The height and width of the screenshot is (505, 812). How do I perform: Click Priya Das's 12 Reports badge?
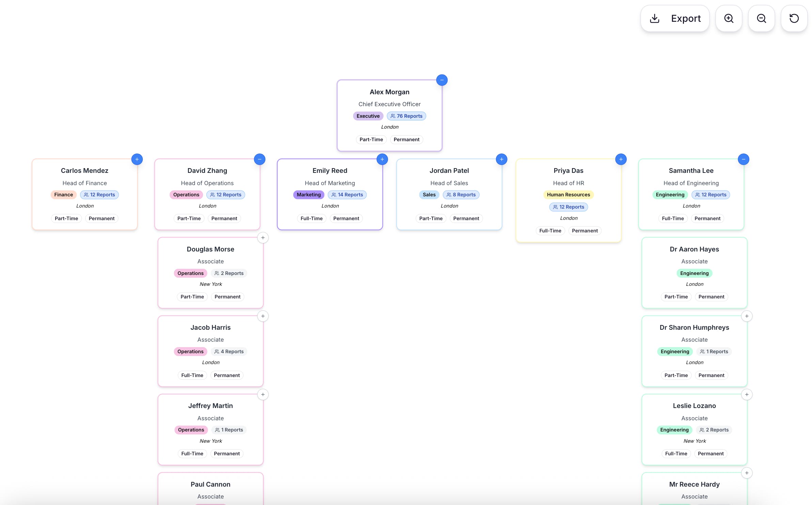tap(568, 207)
